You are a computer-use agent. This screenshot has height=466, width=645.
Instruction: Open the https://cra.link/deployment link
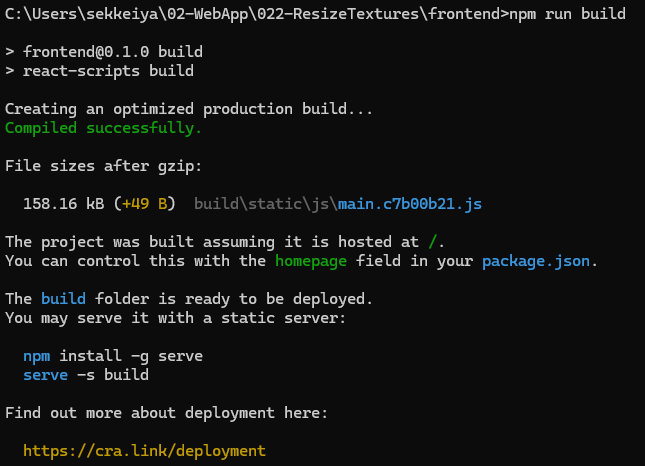click(144, 450)
